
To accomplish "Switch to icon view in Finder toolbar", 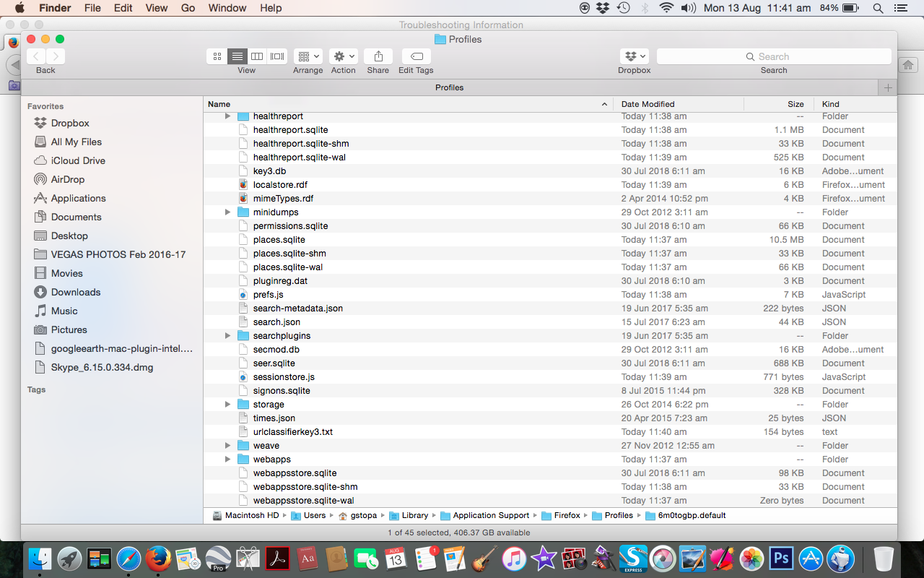I will 217,56.
